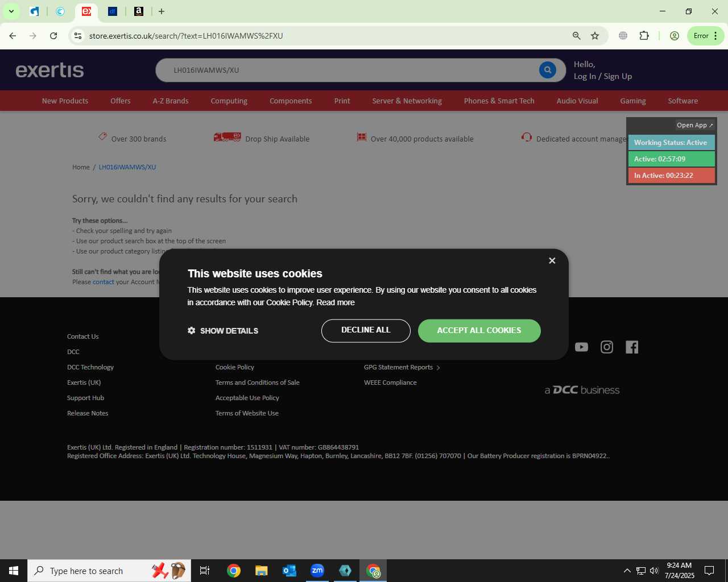
Task: Click the exertis logo
Action: click(50, 70)
